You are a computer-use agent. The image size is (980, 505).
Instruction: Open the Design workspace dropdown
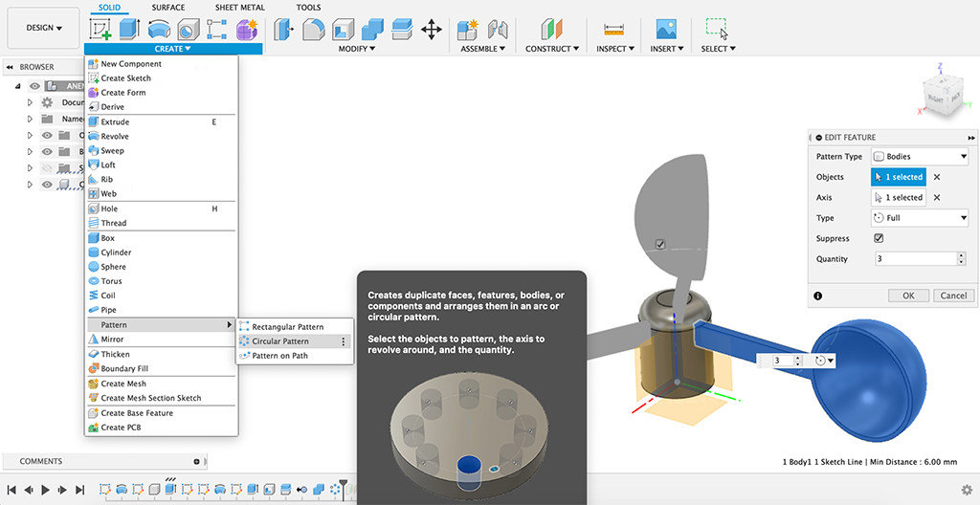44,28
